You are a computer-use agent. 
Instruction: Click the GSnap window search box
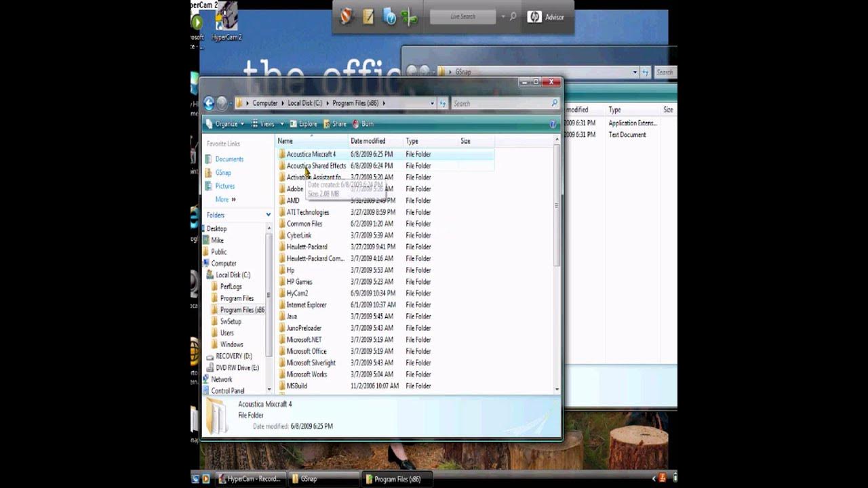click(x=665, y=72)
